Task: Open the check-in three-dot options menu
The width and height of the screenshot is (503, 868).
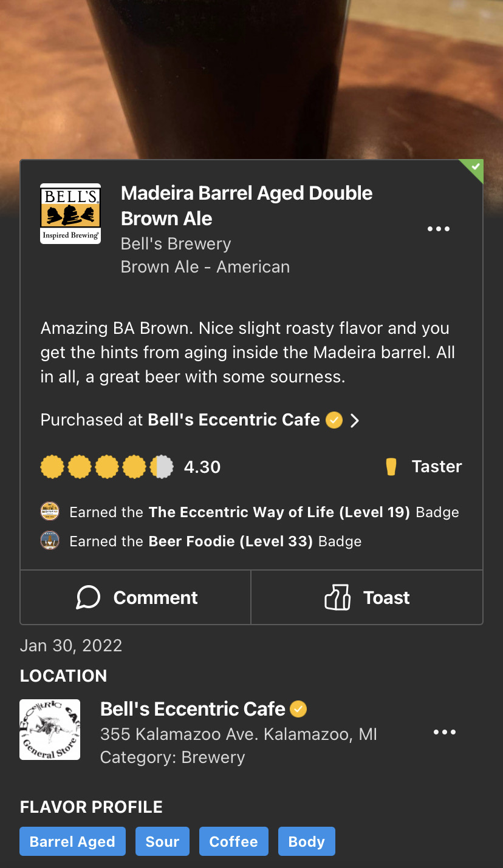Action: 438,229
